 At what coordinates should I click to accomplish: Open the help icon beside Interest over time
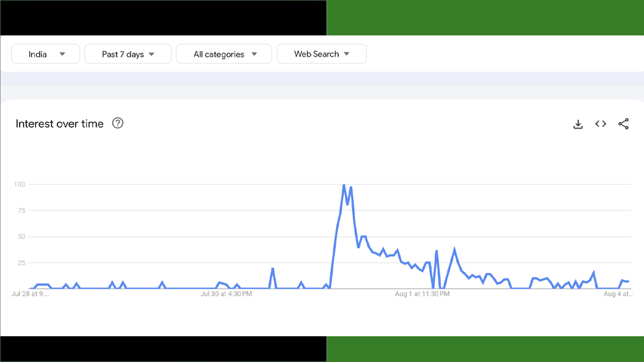click(x=118, y=123)
